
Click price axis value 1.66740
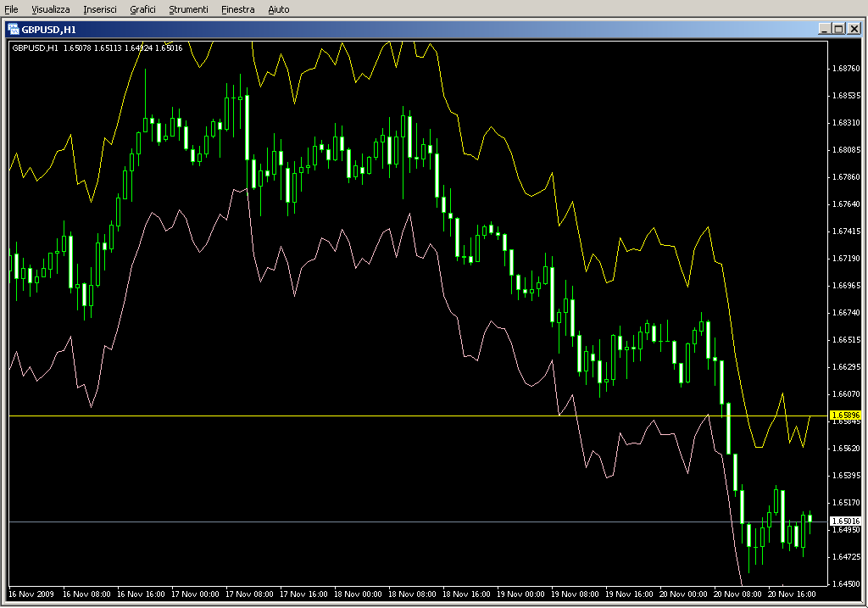pos(847,313)
